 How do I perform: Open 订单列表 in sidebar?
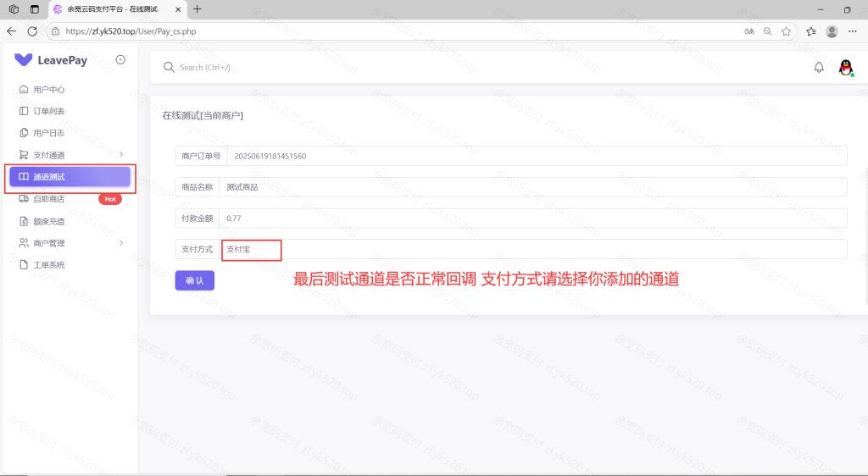pyautogui.click(x=49, y=112)
